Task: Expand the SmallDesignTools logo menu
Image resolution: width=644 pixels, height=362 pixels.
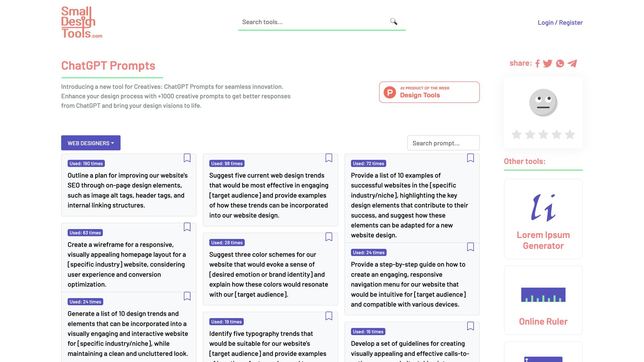Action: coord(81,22)
